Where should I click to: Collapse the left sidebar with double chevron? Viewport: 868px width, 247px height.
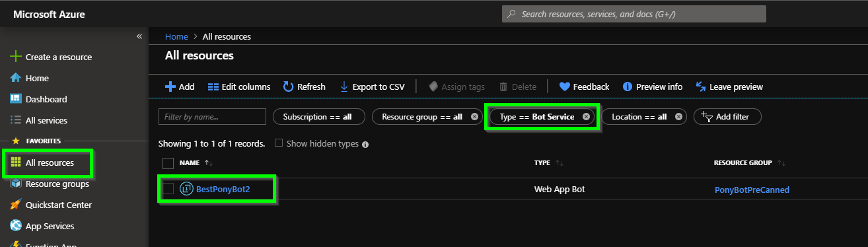coord(139,36)
